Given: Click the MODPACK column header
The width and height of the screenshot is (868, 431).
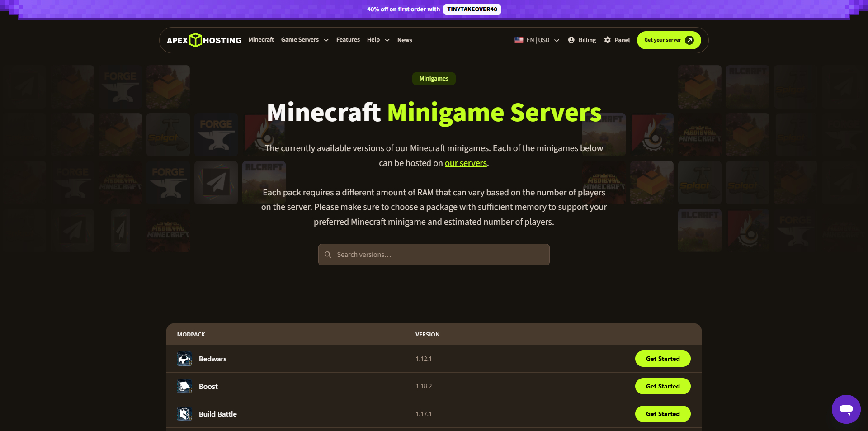Looking at the screenshot, I should pos(191,335).
